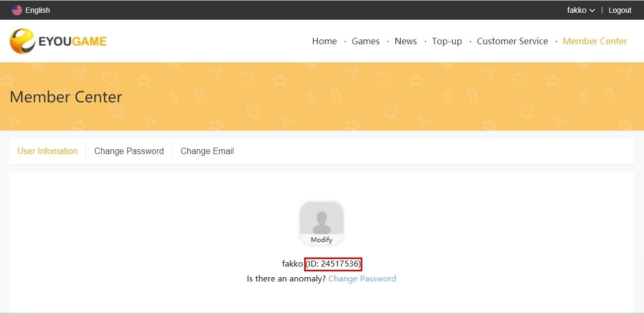The width and height of the screenshot is (644, 314).
Task: Click the fakko username in top bar
Action: click(x=577, y=10)
